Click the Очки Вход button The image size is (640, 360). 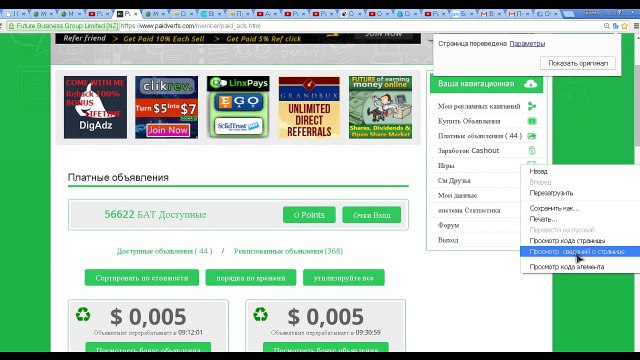point(371,215)
